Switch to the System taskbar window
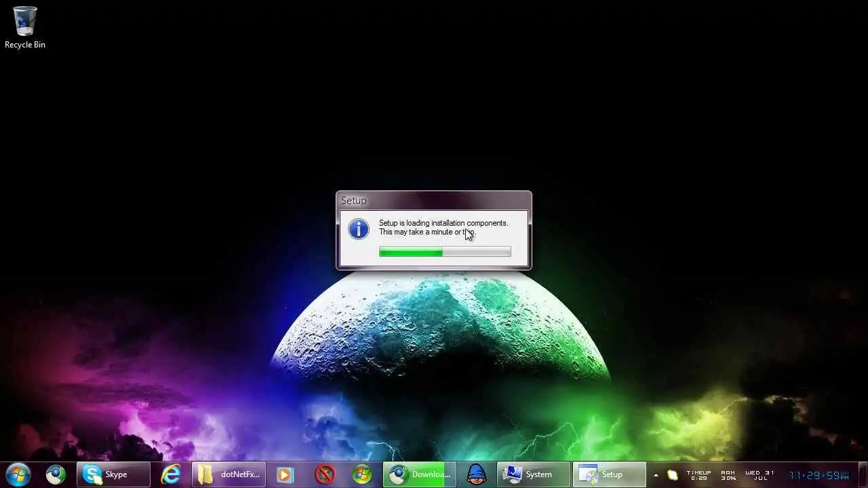This screenshot has height=488, width=868. click(x=534, y=474)
